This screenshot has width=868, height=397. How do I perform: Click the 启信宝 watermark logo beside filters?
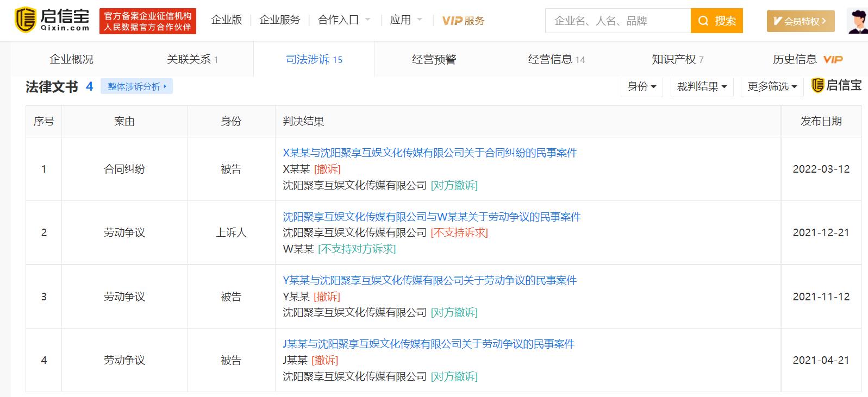(x=836, y=86)
